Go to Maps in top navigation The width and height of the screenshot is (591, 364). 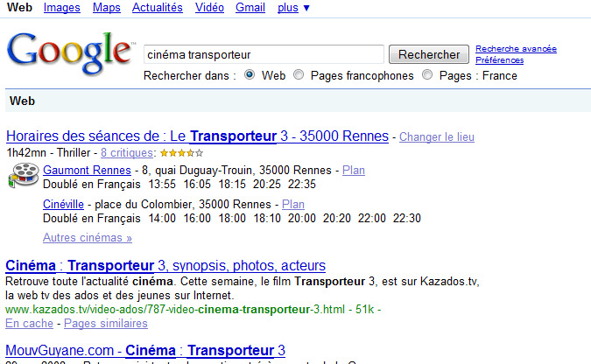(x=106, y=8)
